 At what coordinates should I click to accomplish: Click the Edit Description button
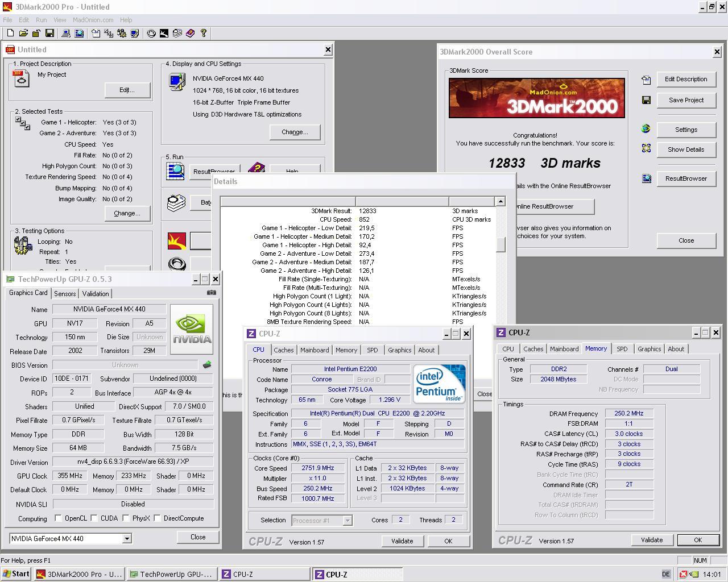pos(686,79)
